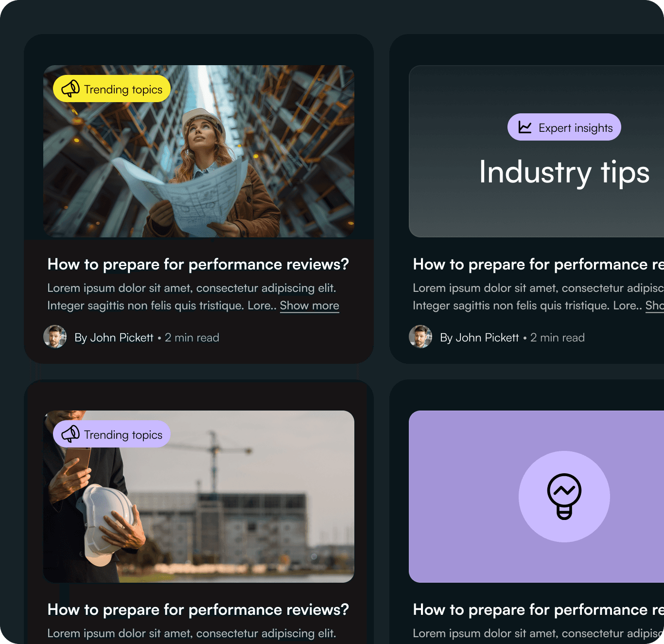Click the Industry tips banner heading
The width and height of the screenshot is (664, 644).
564,172
